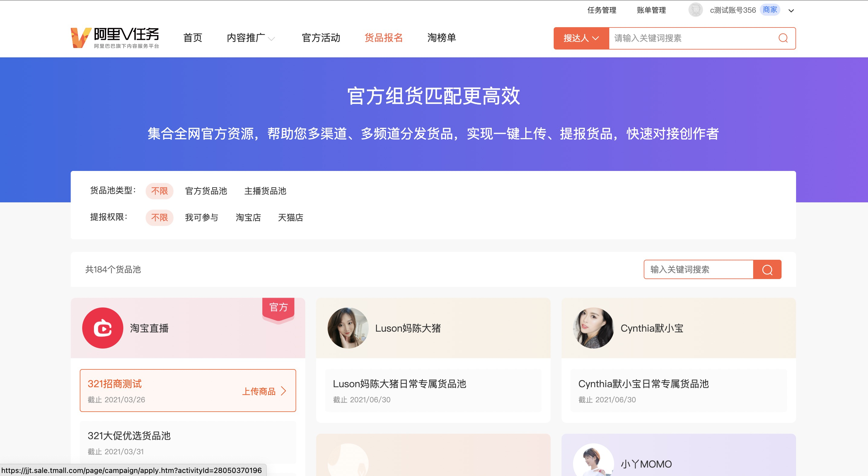The image size is (868, 476).
Task: Open 任务管理 link
Action: click(602, 10)
